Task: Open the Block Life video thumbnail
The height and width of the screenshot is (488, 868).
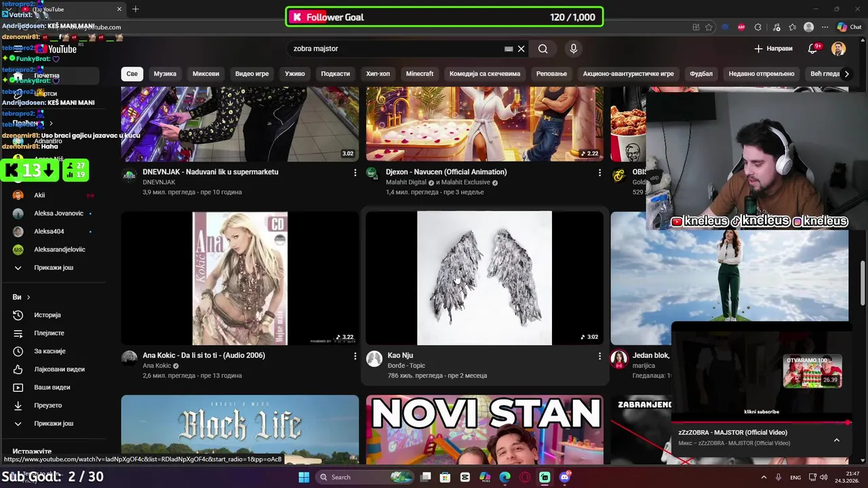Action: tap(240, 430)
